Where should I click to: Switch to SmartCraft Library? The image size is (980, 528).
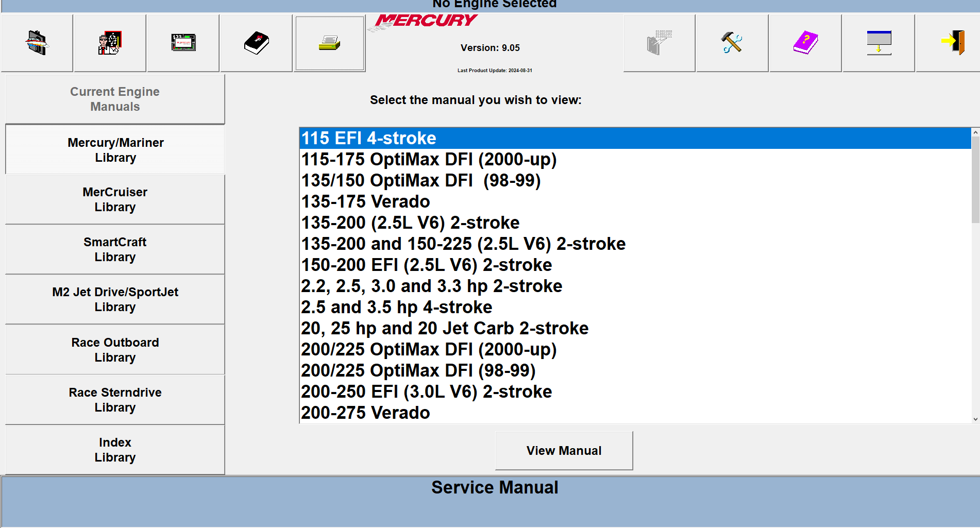[115, 249]
